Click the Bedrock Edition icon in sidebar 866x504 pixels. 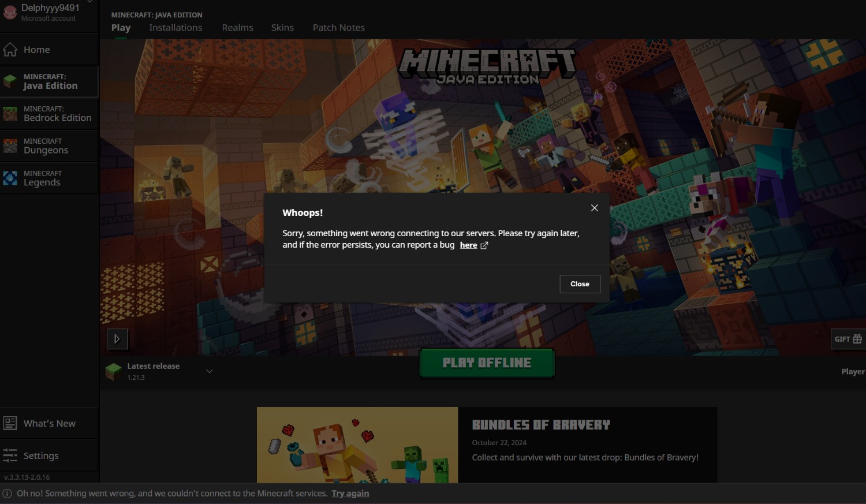click(x=10, y=114)
